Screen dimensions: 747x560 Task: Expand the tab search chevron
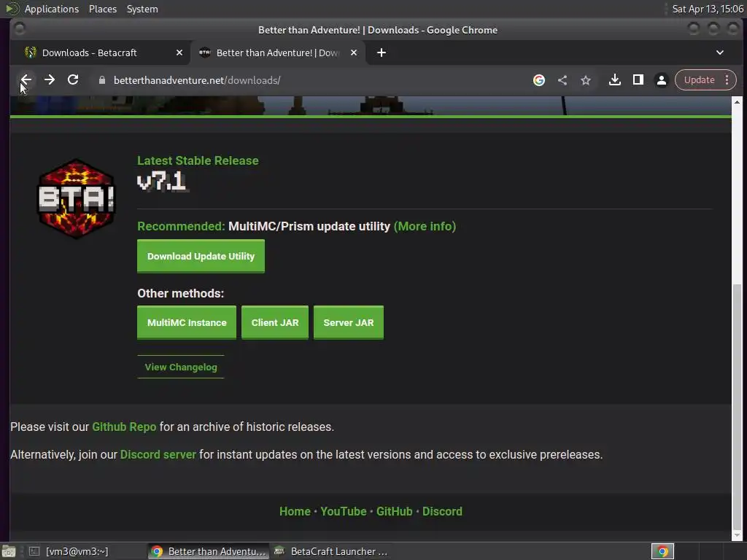[720, 52]
